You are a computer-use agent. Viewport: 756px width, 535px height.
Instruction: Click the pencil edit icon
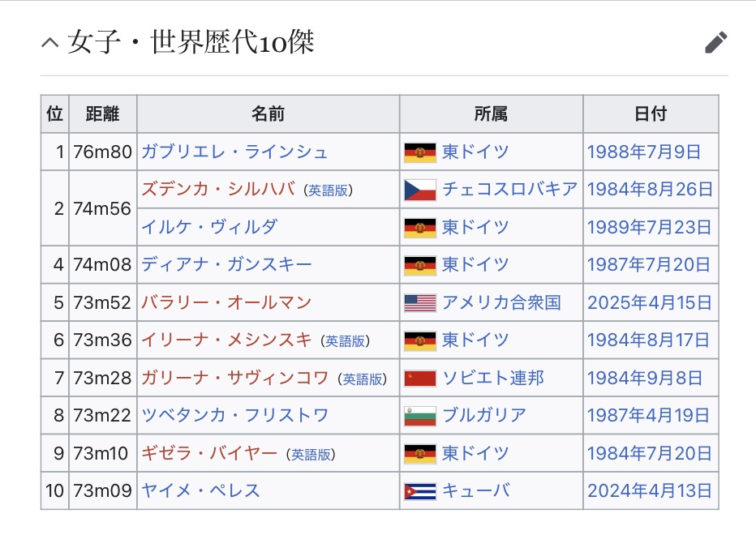click(x=715, y=42)
